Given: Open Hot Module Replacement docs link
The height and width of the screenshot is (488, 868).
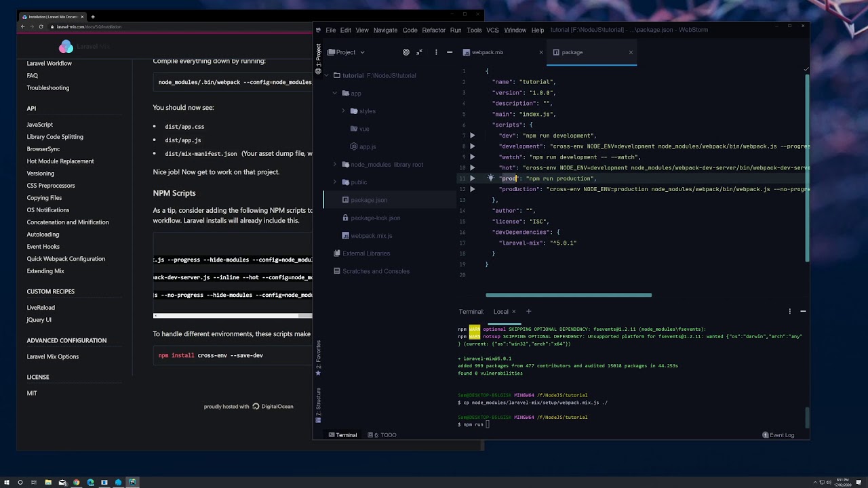Looking at the screenshot, I should (60, 161).
